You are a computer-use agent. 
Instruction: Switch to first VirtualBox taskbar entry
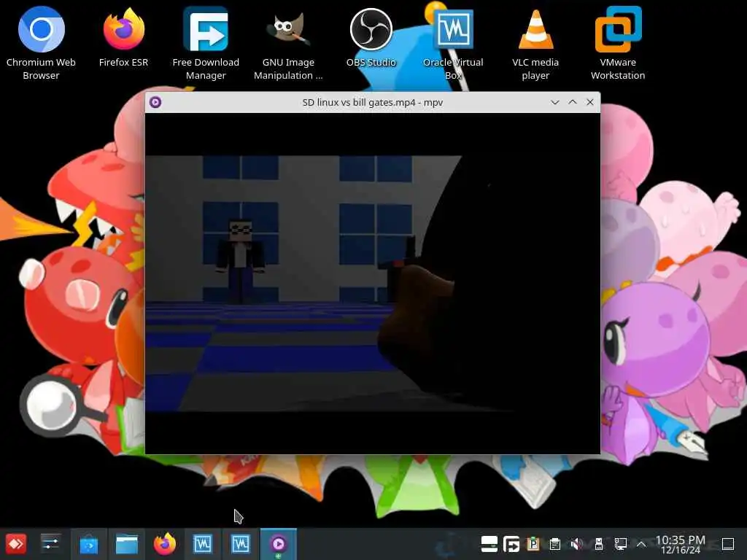[203, 544]
